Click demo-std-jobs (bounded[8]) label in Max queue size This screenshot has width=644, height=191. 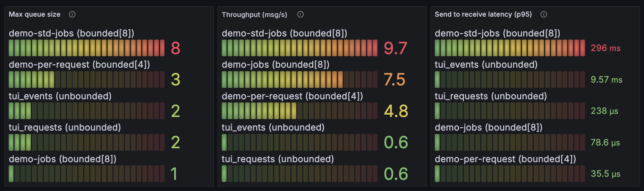[x=71, y=33]
